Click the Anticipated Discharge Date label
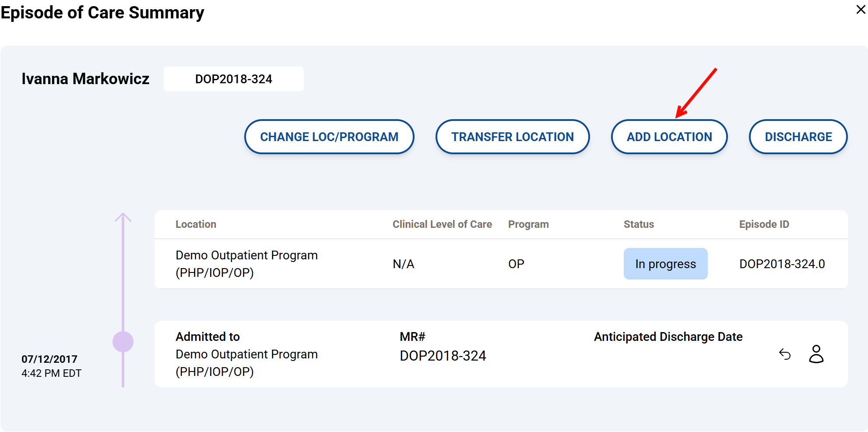This screenshot has height=432, width=868. [668, 336]
